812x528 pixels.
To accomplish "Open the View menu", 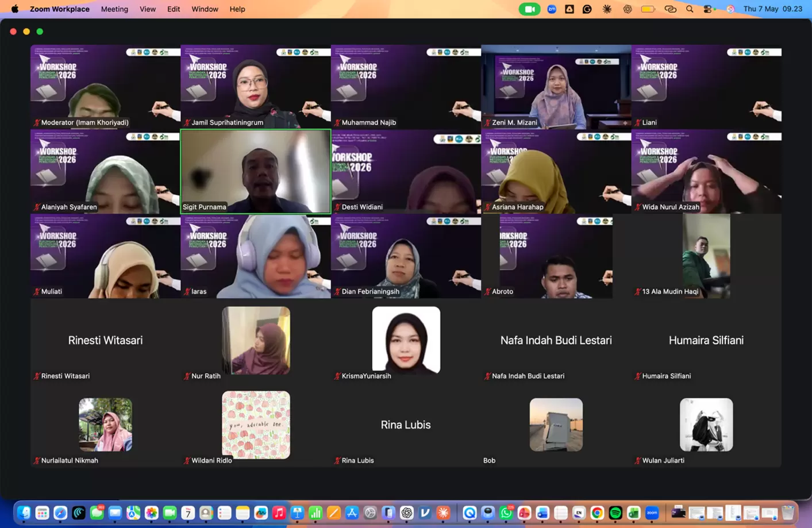I will 148,9.
